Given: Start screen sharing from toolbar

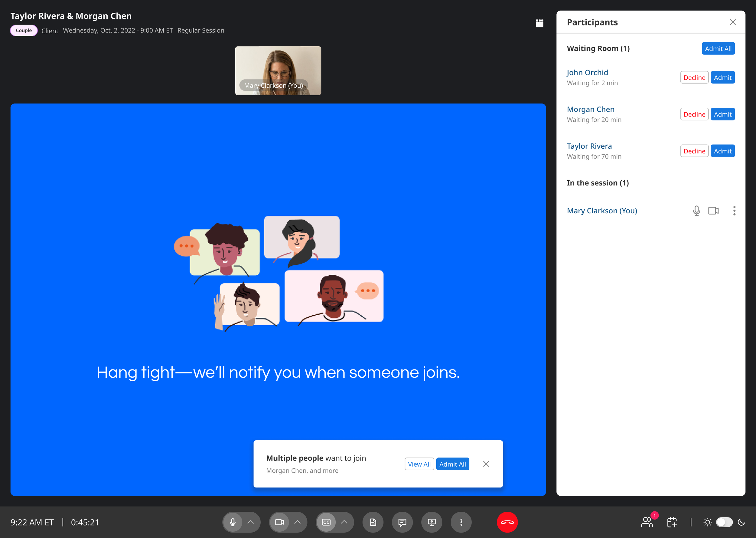Looking at the screenshot, I should [432, 522].
